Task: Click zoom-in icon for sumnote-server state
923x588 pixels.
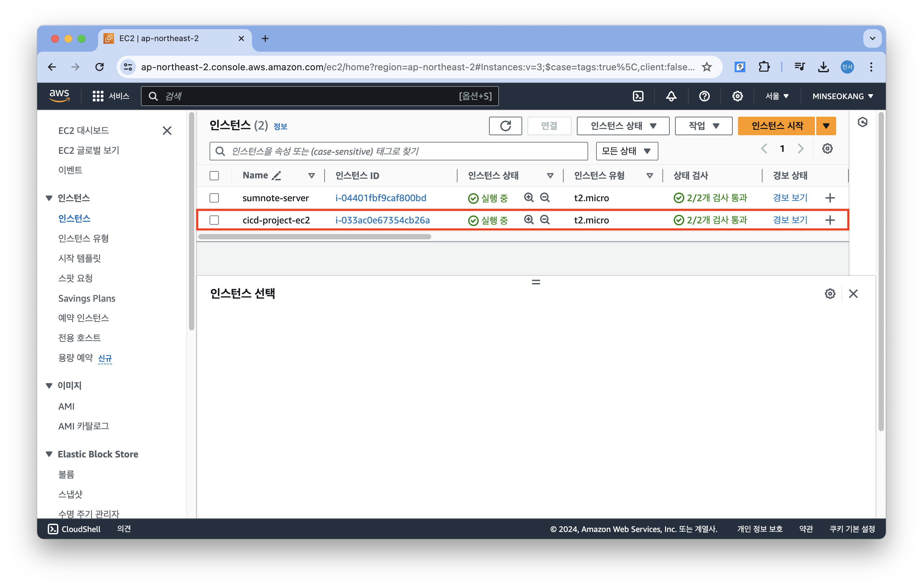Action: (528, 198)
